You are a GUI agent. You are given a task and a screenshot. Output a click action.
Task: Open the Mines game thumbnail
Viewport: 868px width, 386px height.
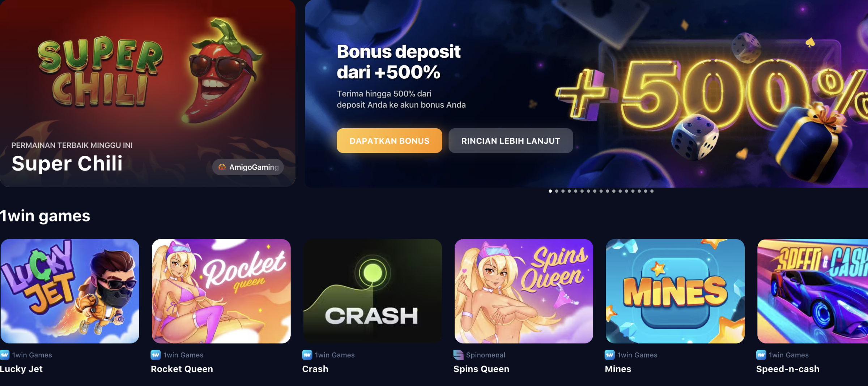(x=675, y=291)
